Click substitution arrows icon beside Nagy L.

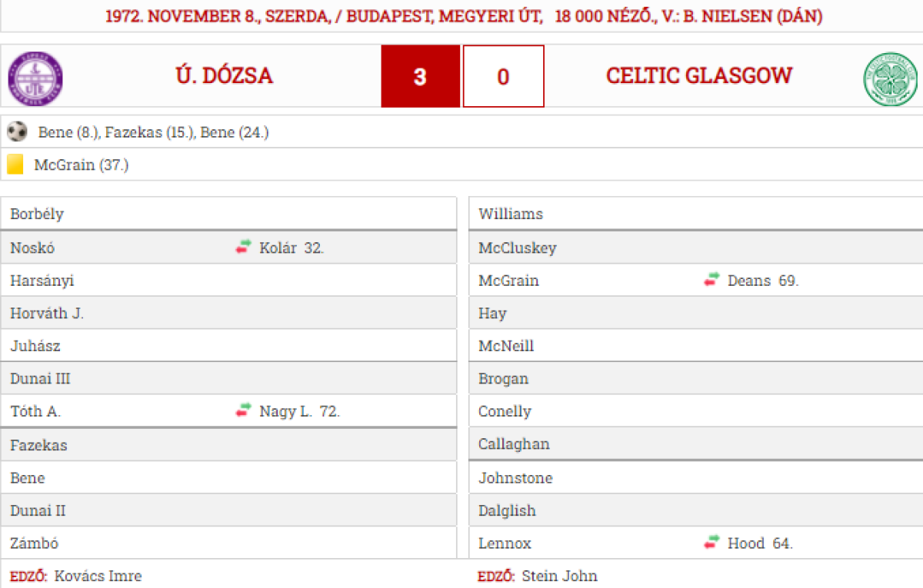[x=244, y=410]
